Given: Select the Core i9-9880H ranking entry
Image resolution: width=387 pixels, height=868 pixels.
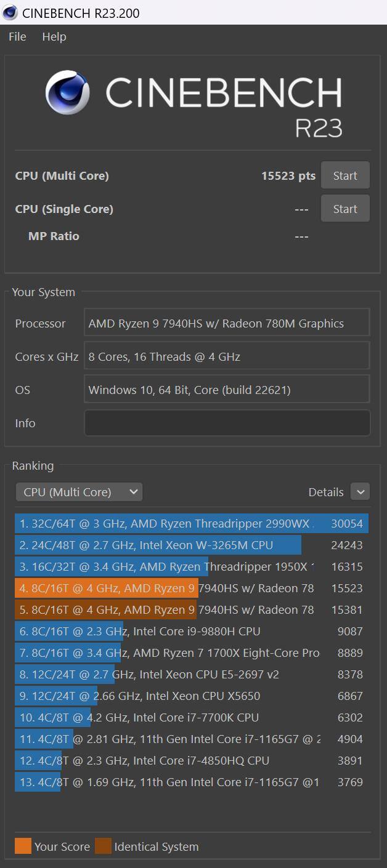Looking at the screenshot, I should pos(191,632).
